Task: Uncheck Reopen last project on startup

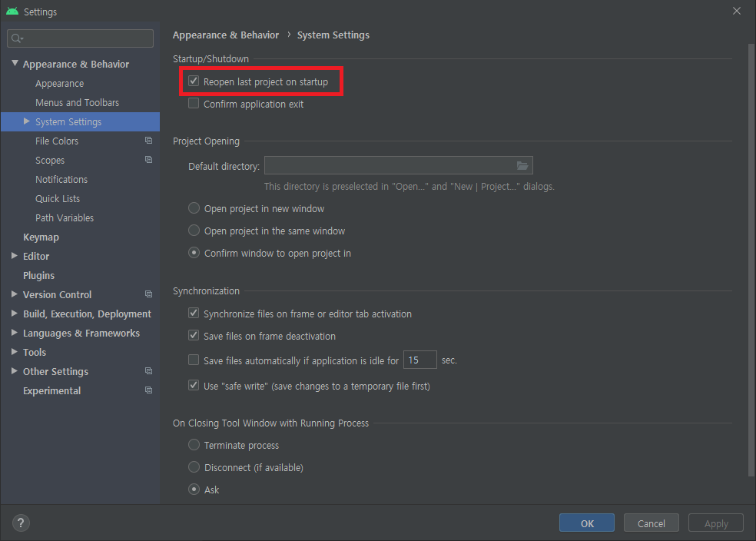Action: tap(194, 81)
